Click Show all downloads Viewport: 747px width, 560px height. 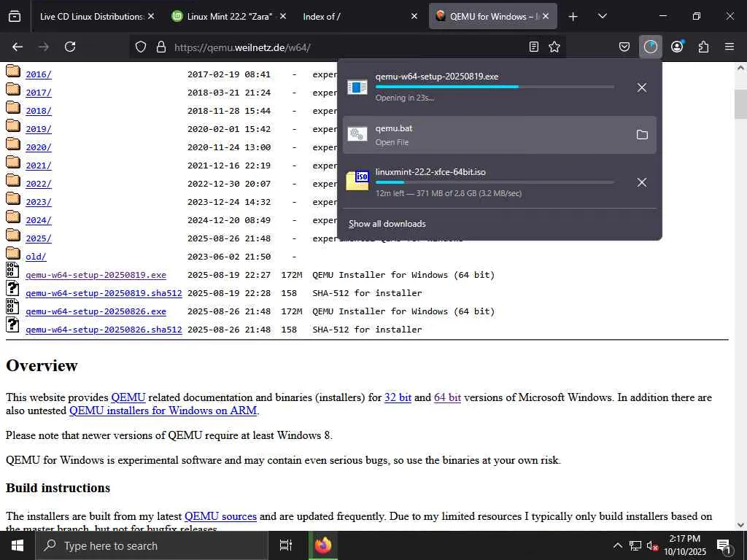point(387,224)
